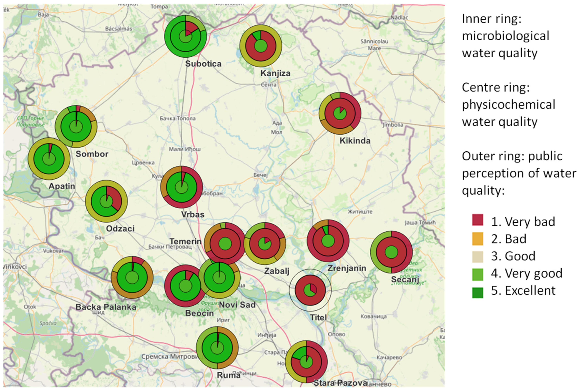Click the Sombor ring chart marker
This screenshot has height=392, width=579.
click(76, 127)
